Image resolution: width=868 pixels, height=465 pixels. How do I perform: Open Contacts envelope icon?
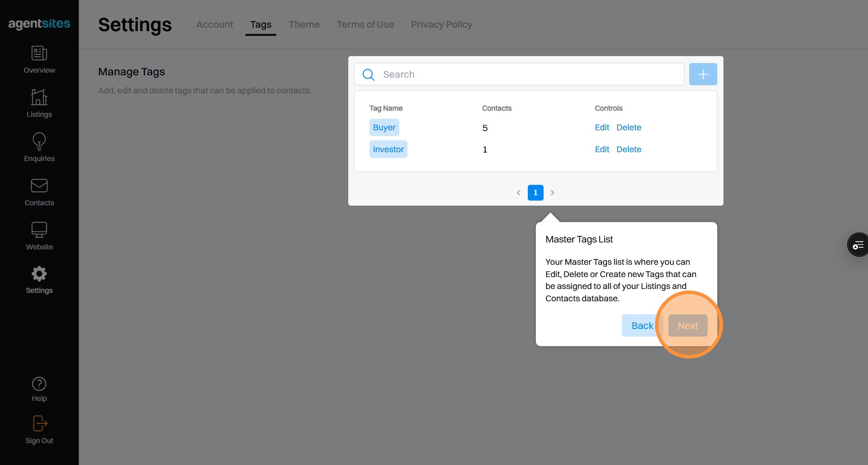pos(39,186)
